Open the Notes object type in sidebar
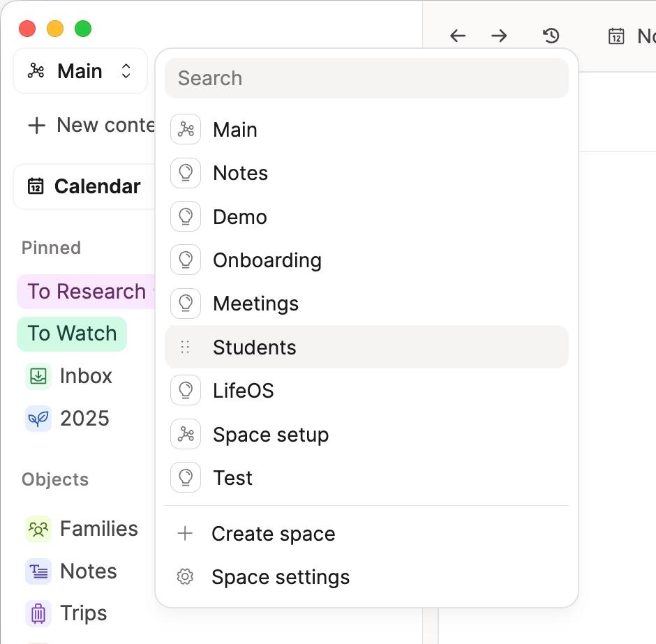656x644 pixels. click(x=88, y=571)
